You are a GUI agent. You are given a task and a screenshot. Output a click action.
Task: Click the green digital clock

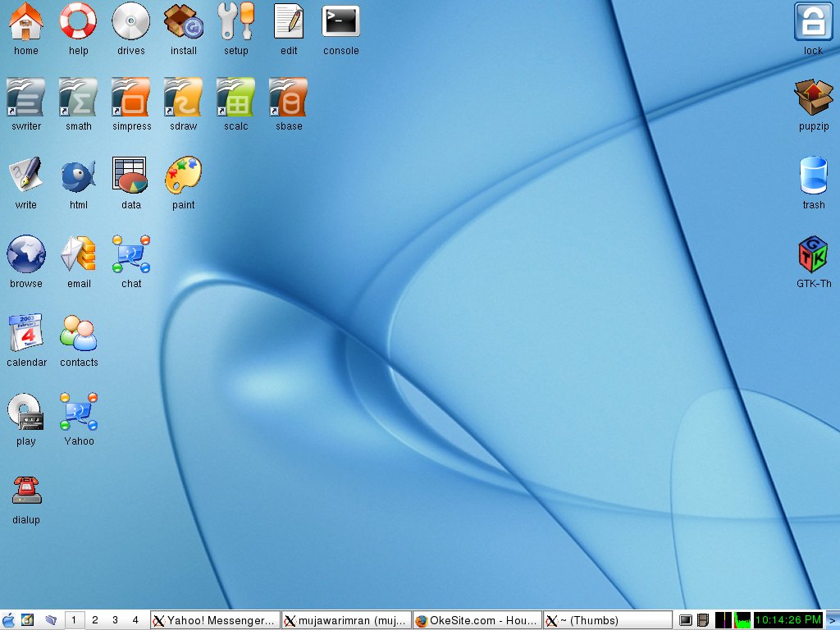[x=787, y=620]
